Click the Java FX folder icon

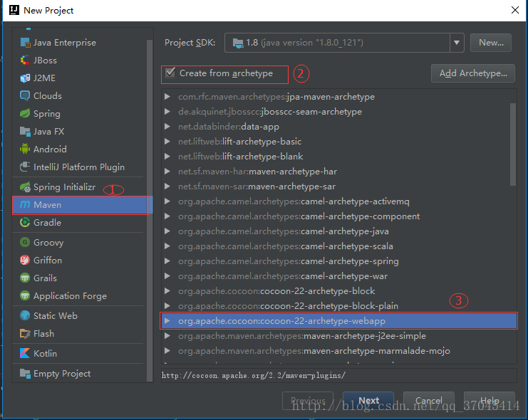point(25,131)
